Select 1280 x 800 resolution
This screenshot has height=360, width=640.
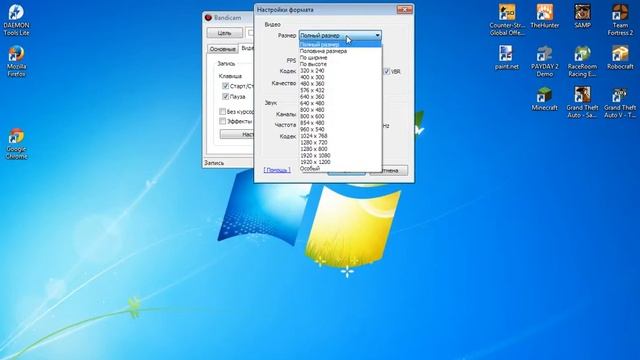[340, 149]
